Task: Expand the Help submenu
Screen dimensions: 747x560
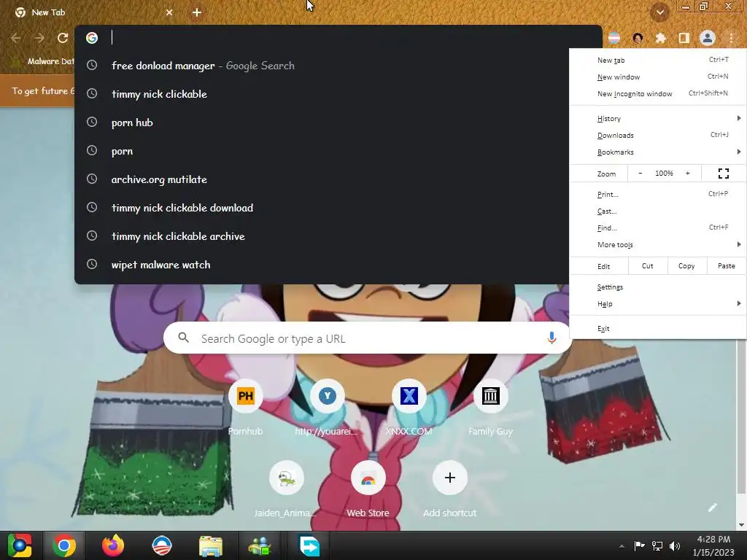Action: (658, 304)
